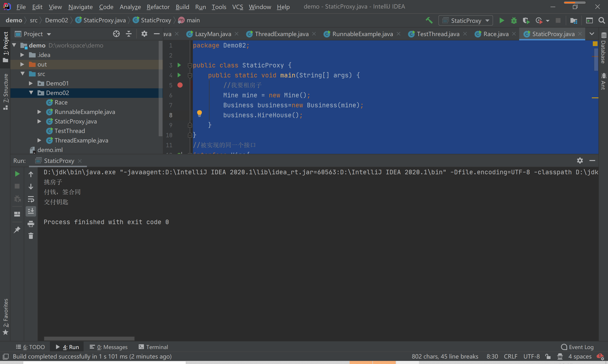The width and height of the screenshot is (608, 364).
Task: Close the StaticProxy run tab
Action: point(80,161)
